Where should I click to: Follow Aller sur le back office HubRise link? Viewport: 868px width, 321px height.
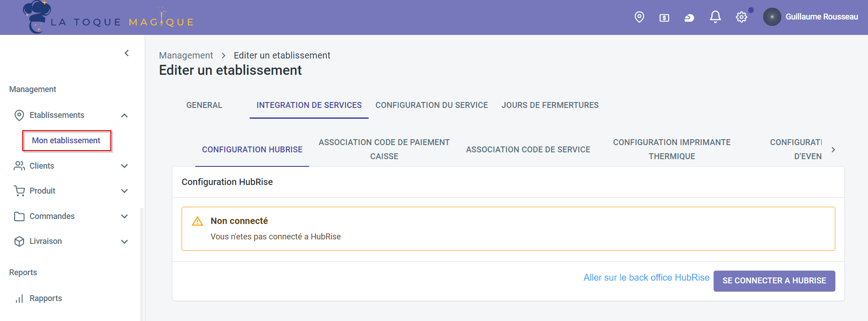point(646,277)
